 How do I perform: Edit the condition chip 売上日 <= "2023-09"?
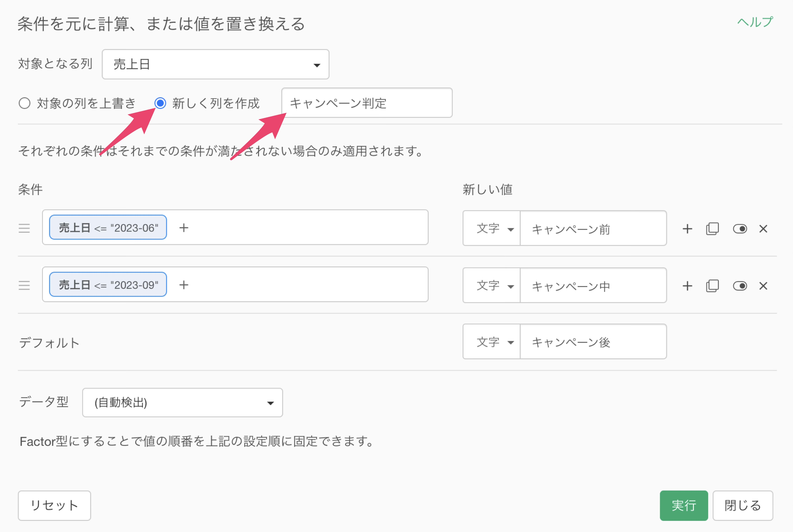[x=108, y=284]
